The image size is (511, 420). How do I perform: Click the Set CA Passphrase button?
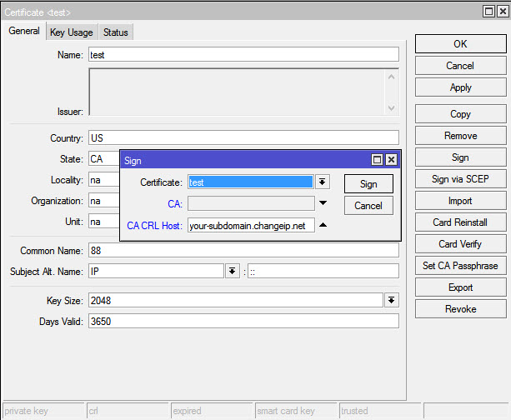(460, 266)
